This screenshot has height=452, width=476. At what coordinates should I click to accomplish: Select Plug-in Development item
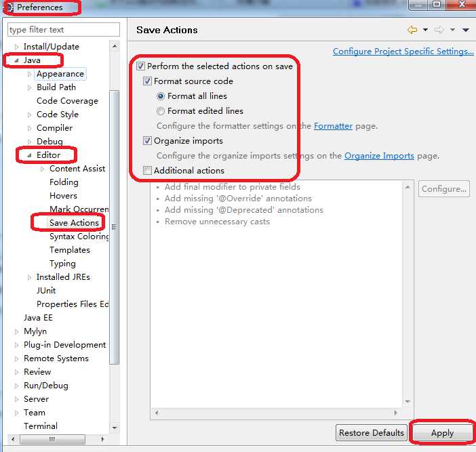[64, 345]
